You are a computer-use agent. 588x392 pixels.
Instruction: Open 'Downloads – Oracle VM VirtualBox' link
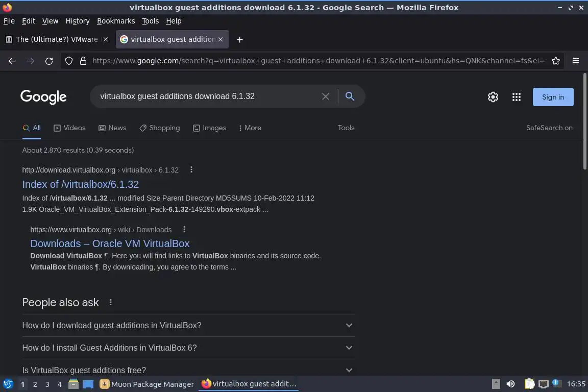coord(110,243)
